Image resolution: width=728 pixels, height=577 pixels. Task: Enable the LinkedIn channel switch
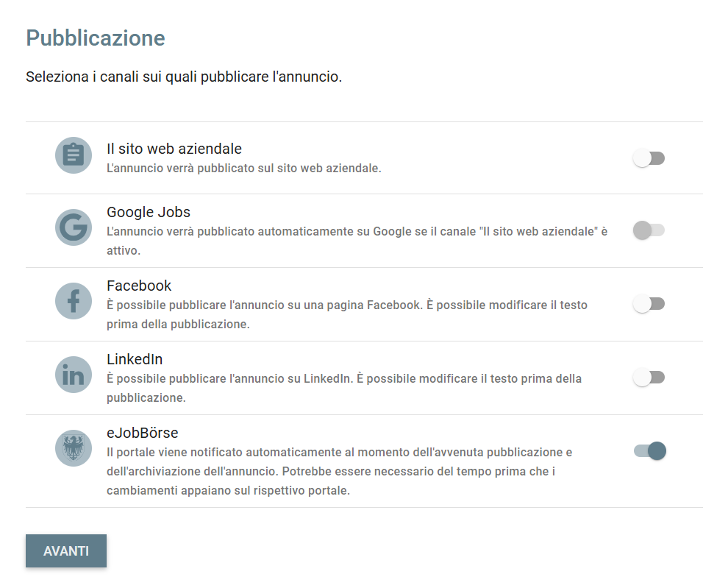tap(649, 378)
